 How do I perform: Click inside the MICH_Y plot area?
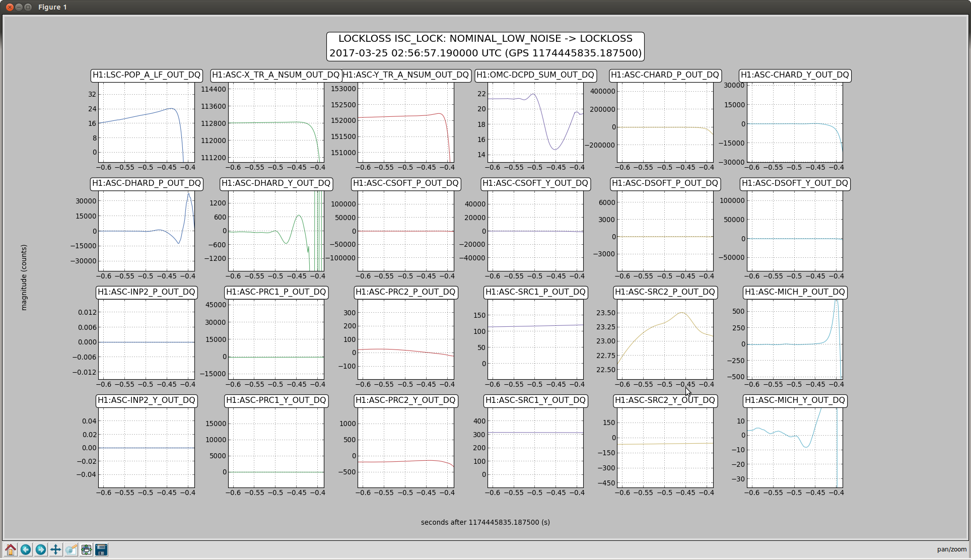coord(795,448)
